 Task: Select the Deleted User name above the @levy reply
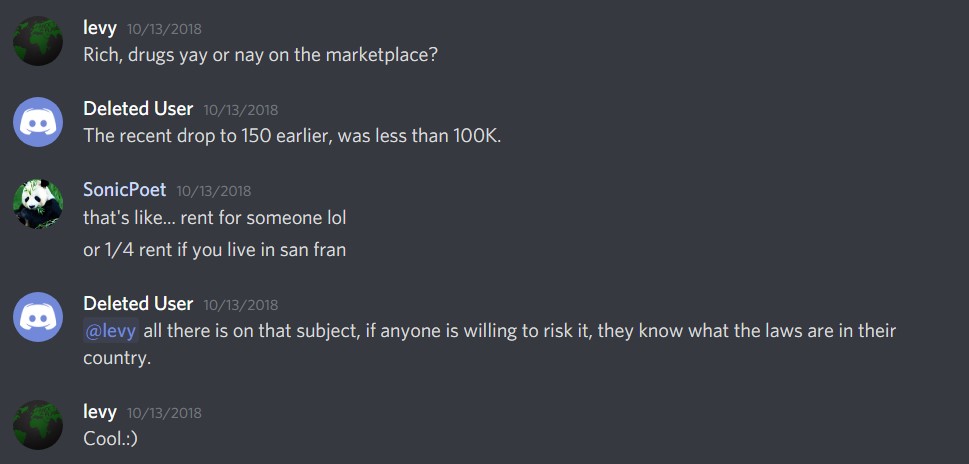click(138, 304)
